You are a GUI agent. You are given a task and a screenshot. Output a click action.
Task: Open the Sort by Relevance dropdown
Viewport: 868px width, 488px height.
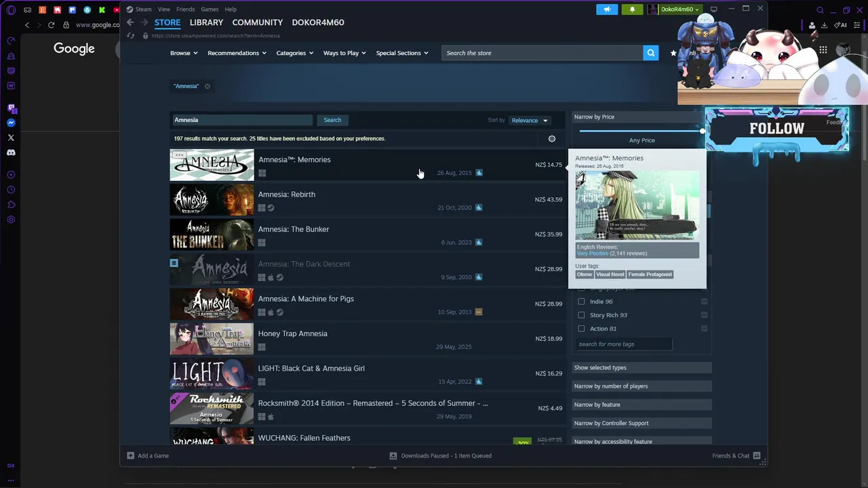530,121
